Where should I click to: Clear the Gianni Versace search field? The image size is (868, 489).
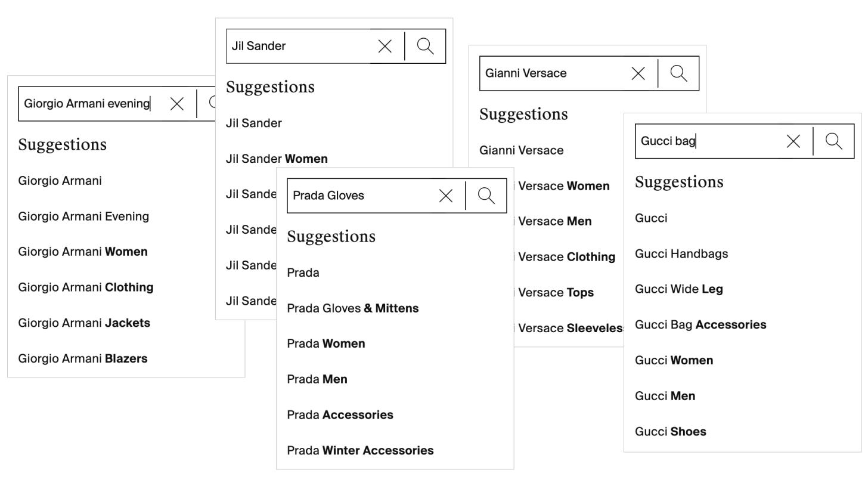[638, 73]
